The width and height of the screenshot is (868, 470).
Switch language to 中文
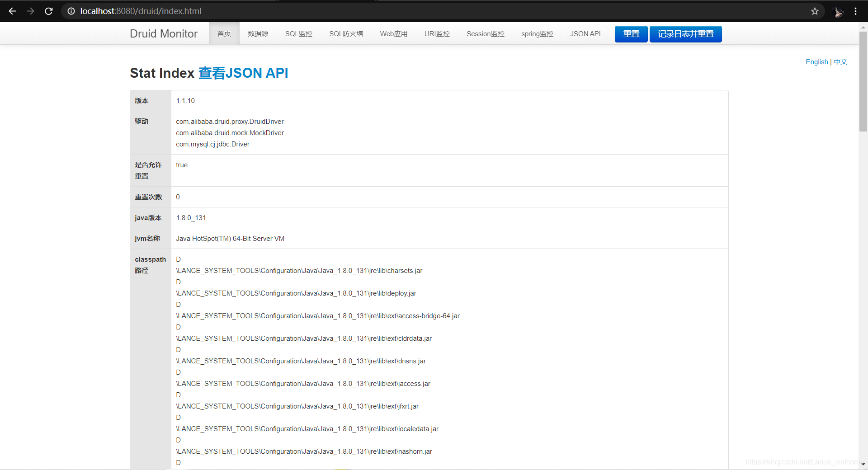pyautogui.click(x=840, y=62)
